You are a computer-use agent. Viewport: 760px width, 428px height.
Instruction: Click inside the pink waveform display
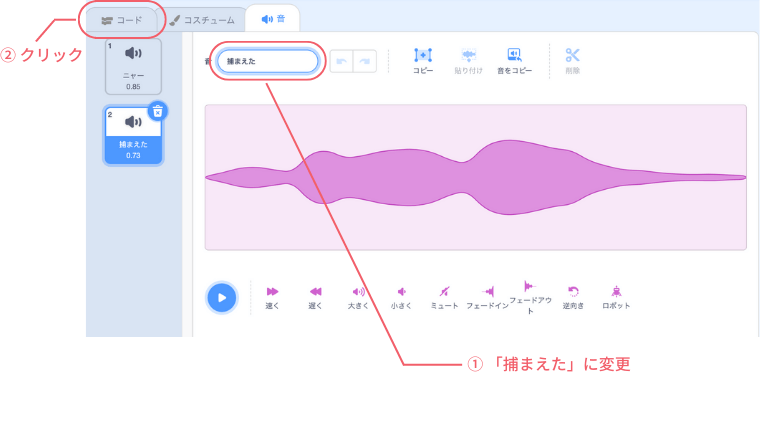(475, 177)
